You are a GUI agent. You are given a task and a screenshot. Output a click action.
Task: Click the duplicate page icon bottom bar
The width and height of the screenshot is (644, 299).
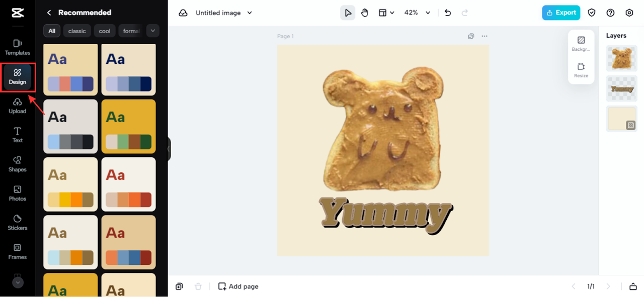(x=179, y=286)
